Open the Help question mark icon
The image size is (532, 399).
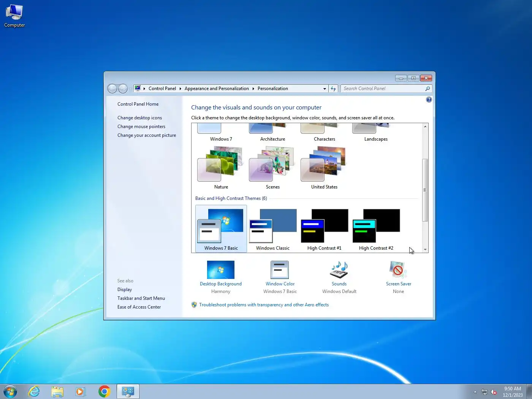pos(429,100)
